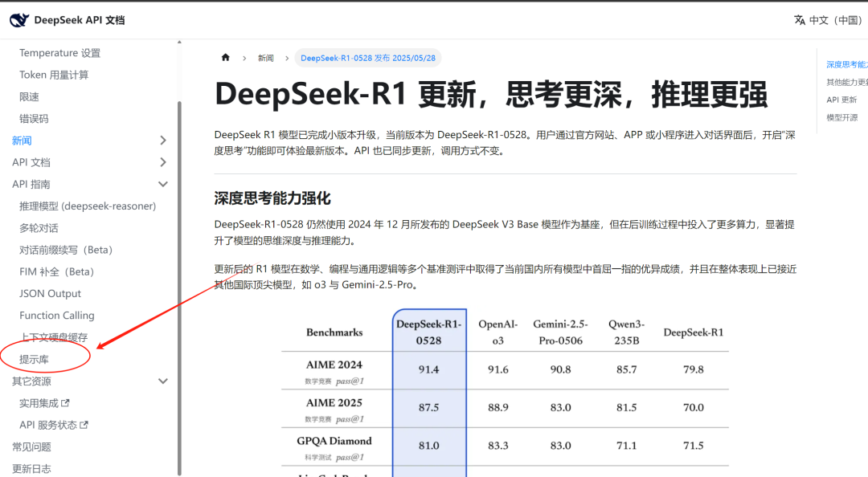868x477 pixels.
Task: Open the language translate icon
Action: click(800, 20)
